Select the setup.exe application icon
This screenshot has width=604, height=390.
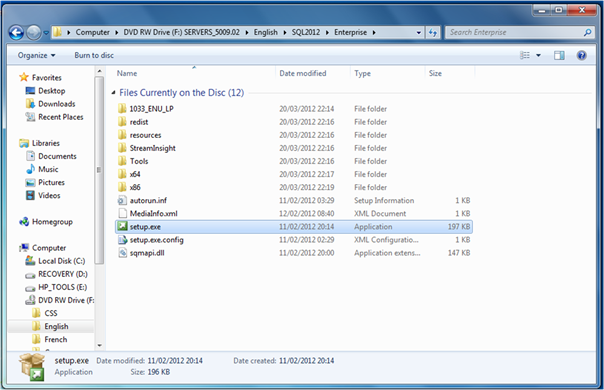[122, 226]
